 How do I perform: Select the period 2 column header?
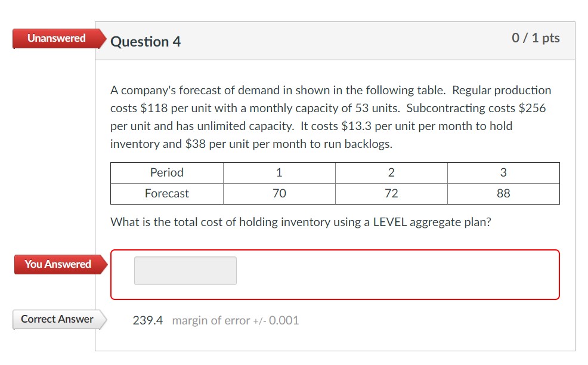click(391, 172)
